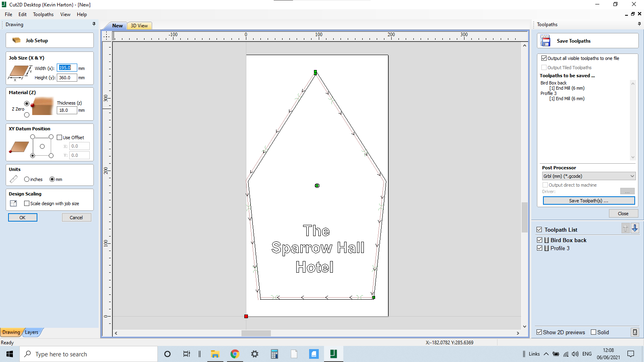Screen dimensions: 644x362
Task: Move a toolpath down with blue arrow icon
Action: point(635,228)
